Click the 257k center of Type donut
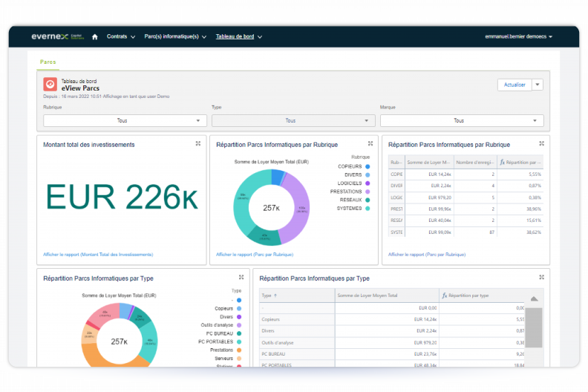Screen dimensions: 588x392 120,342
